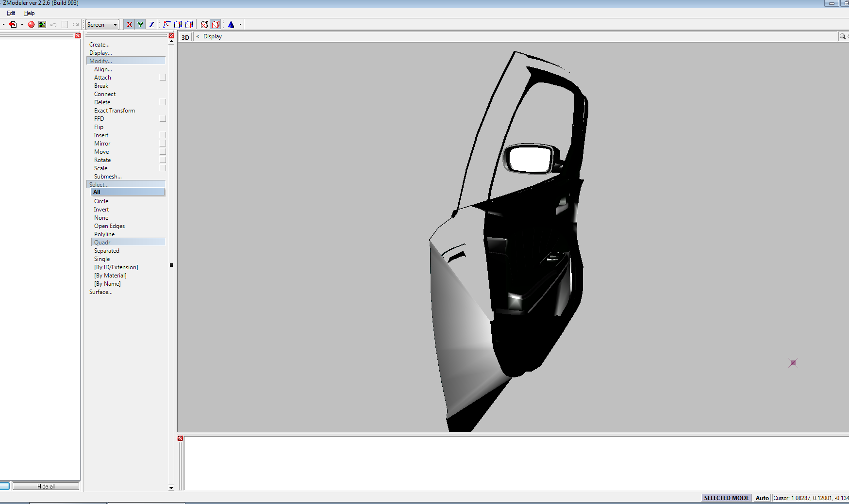
Task: Toggle the Y axis constraint
Action: pyautogui.click(x=140, y=25)
